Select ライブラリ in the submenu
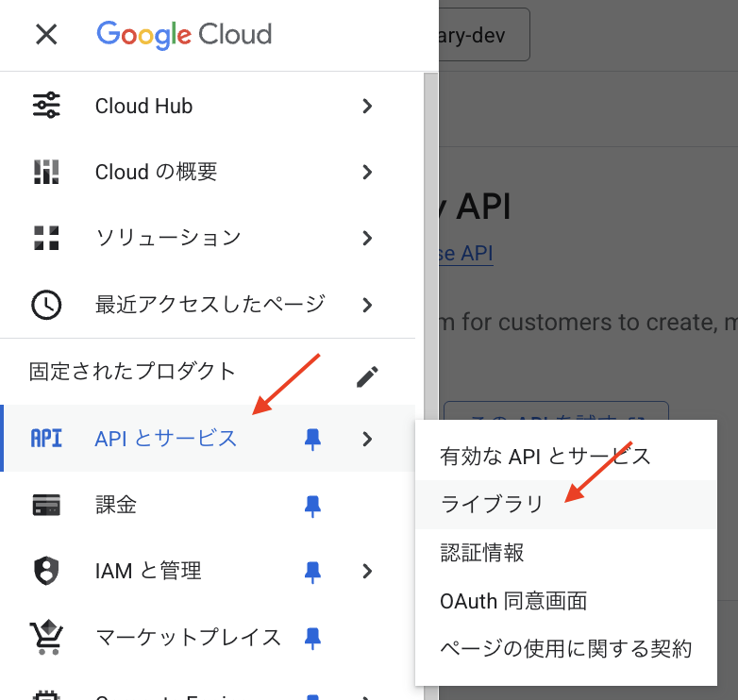The width and height of the screenshot is (738, 700). 492,505
